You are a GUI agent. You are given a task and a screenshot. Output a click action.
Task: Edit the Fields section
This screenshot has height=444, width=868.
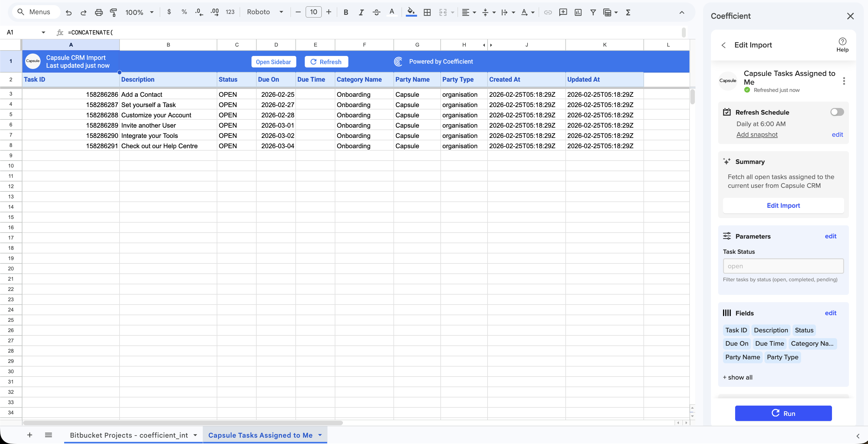coord(830,313)
